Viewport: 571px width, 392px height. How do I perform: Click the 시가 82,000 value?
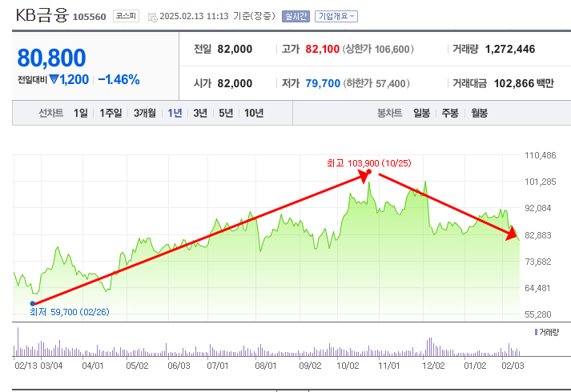click(x=235, y=84)
